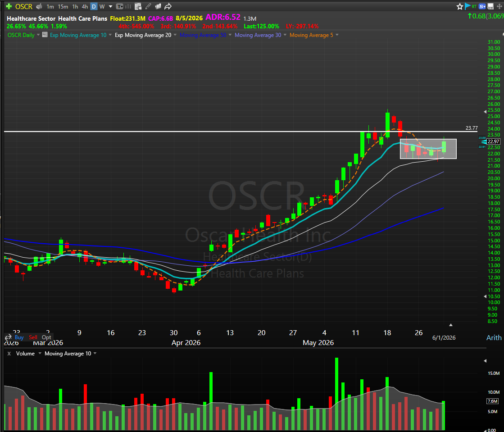Screen dimensions: 504x432
Task: Close the Volume pane with the X
Action: tap(9, 354)
